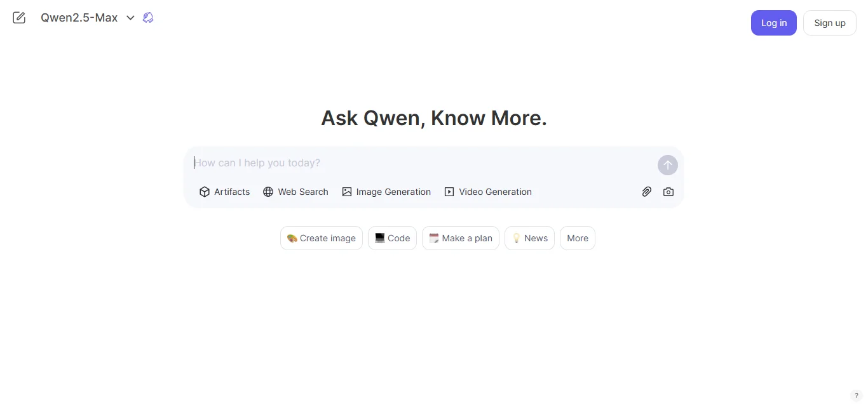Click the camera icon to capture a screenshot
The width and height of the screenshot is (868, 407).
[x=668, y=191]
